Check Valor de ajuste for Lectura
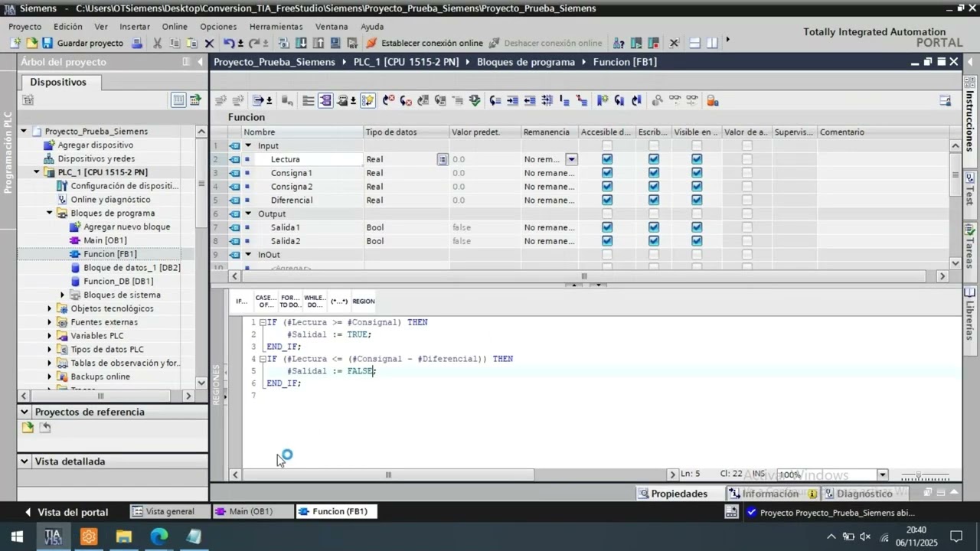Viewport: 980px width, 551px height. click(x=746, y=159)
